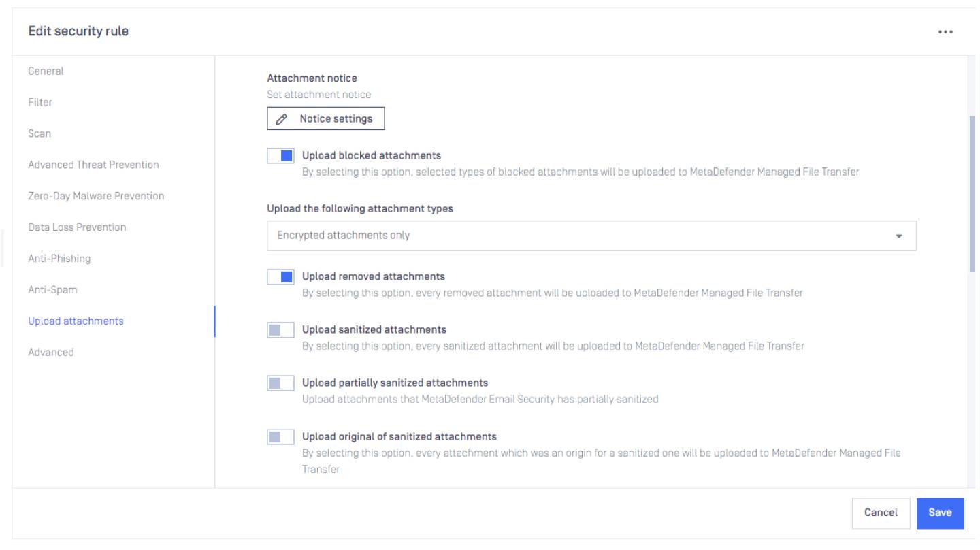Turn off Upload removed attachments
Screen dimensions: 980x550
click(279, 276)
